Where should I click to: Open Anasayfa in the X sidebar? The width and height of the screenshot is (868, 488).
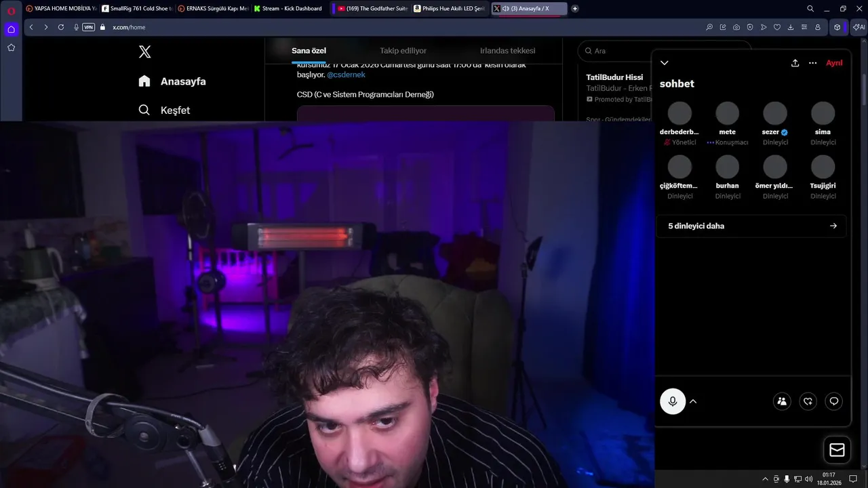(x=172, y=81)
